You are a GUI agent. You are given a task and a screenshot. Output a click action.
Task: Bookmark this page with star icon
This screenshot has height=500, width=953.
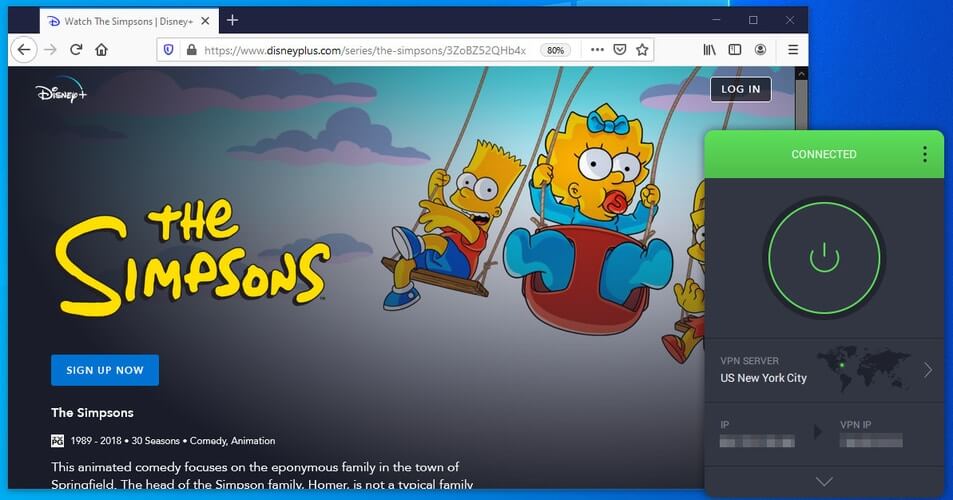click(x=642, y=50)
